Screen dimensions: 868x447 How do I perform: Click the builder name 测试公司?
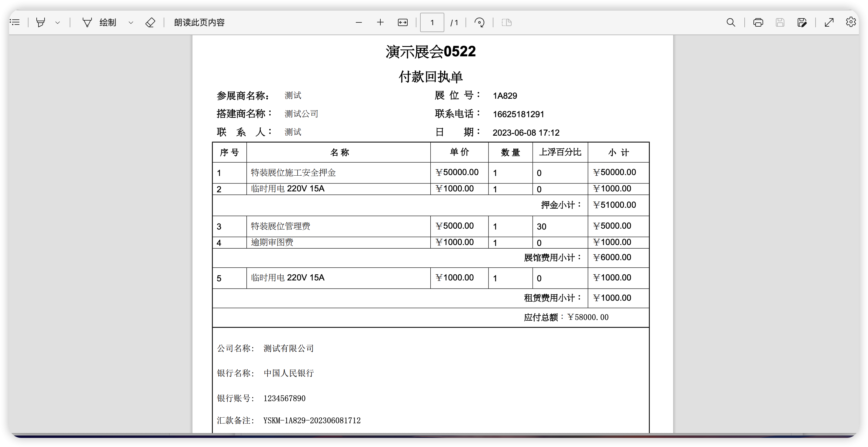(x=302, y=114)
